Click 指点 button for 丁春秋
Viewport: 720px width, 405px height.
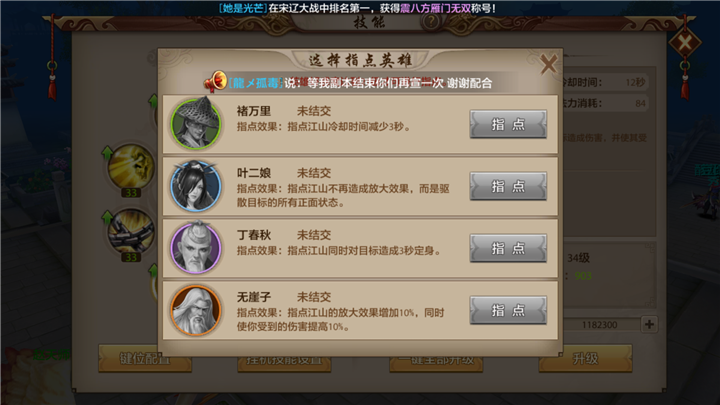508,248
